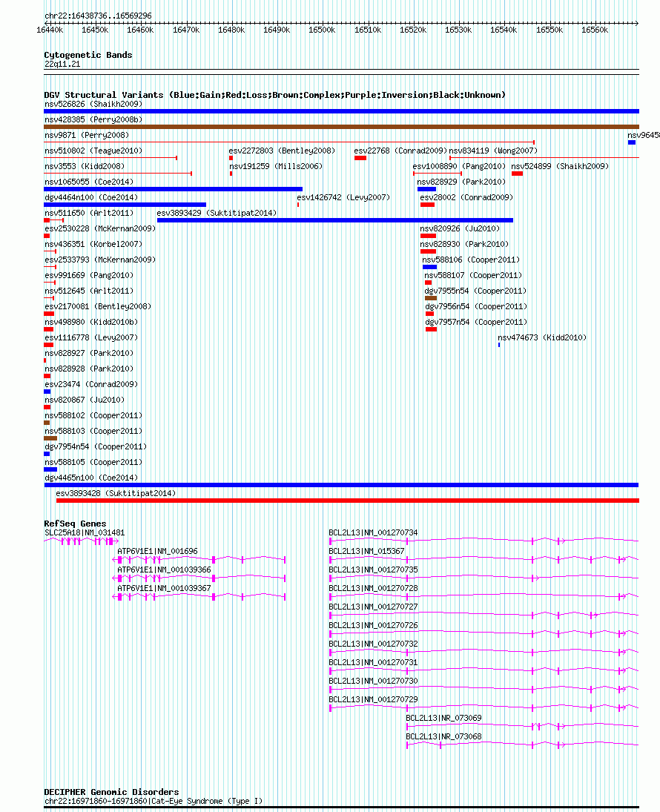
Task: Select esv1008890 (Pang2010) label
Action: coord(459,166)
